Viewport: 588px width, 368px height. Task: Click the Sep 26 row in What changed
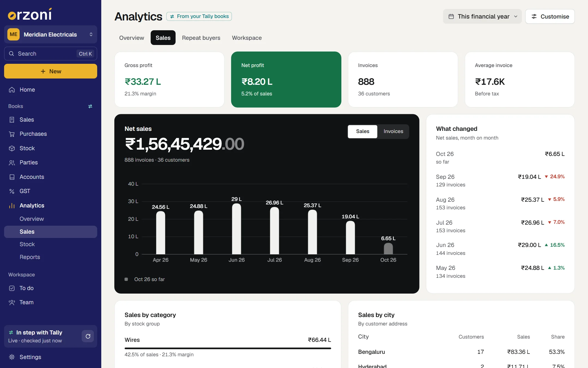(x=500, y=180)
